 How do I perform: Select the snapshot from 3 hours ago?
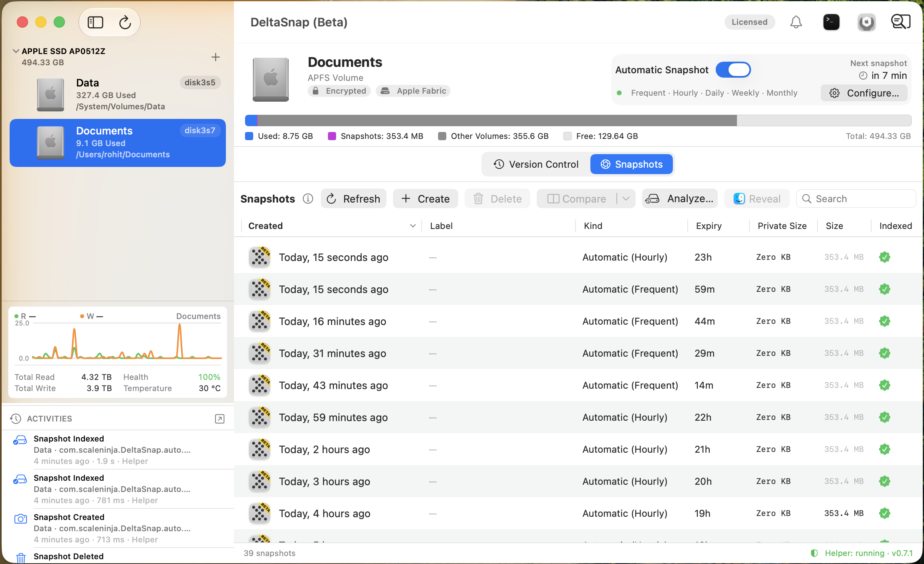578,481
